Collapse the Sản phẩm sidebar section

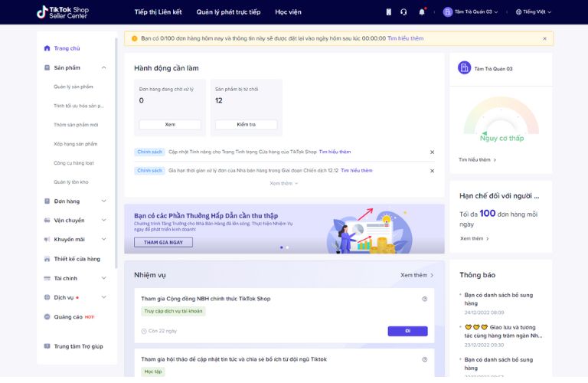[104, 67]
